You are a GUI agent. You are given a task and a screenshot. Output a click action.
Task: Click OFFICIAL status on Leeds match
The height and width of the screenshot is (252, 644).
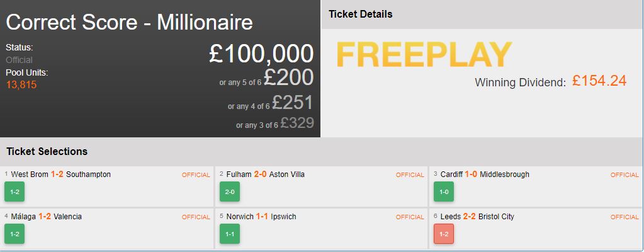pyautogui.click(x=624, y=217)
